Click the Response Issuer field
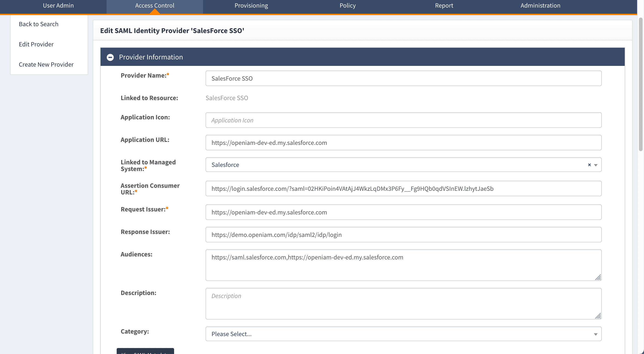This screenshot has height=354, width=644. (x=403, y=235)
